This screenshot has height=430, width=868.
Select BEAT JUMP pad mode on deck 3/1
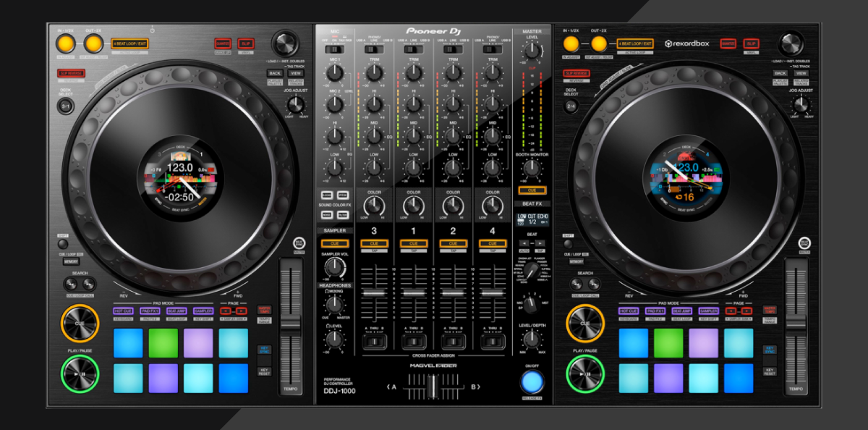176,311
